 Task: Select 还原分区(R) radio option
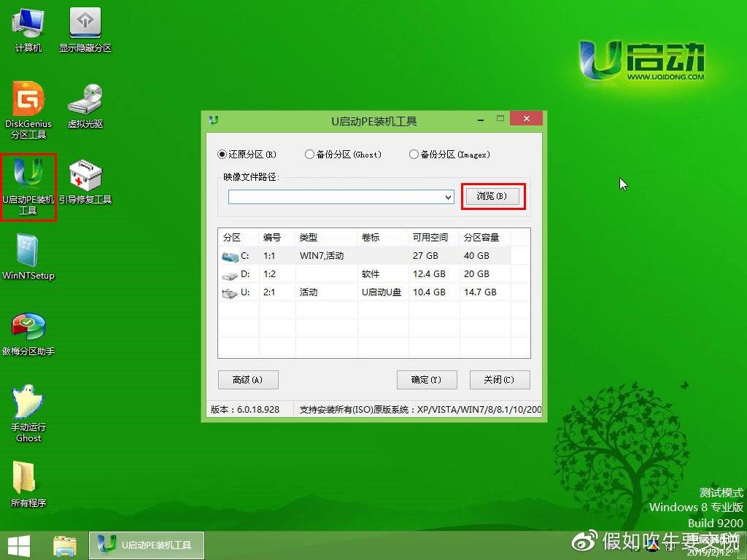247,155
